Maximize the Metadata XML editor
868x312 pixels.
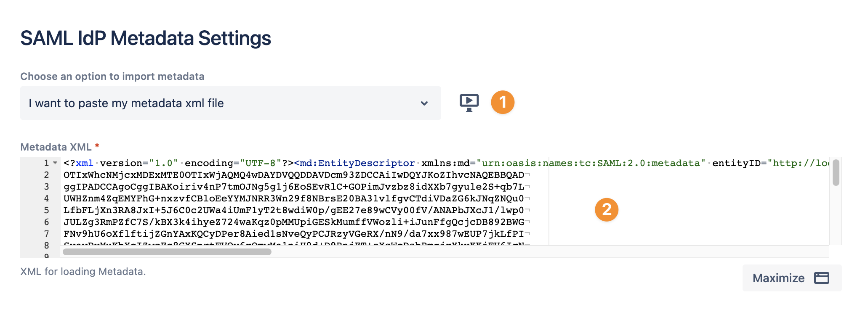click(x=792, y=278)
